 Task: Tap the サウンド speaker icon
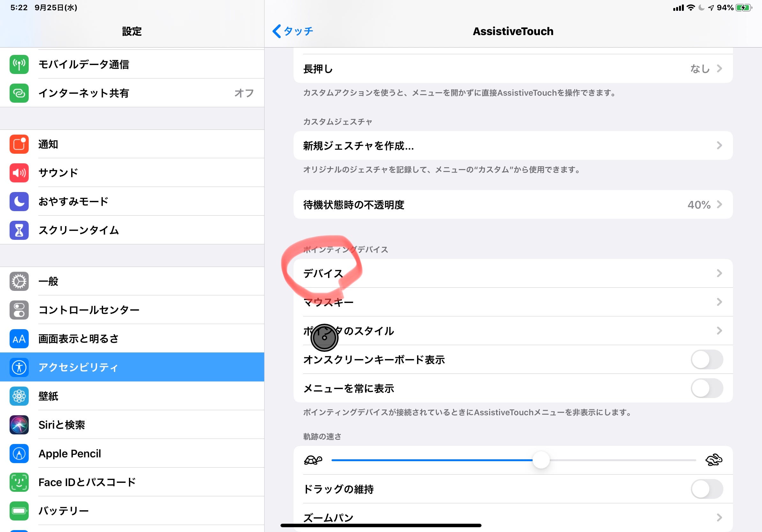point(19,173)
